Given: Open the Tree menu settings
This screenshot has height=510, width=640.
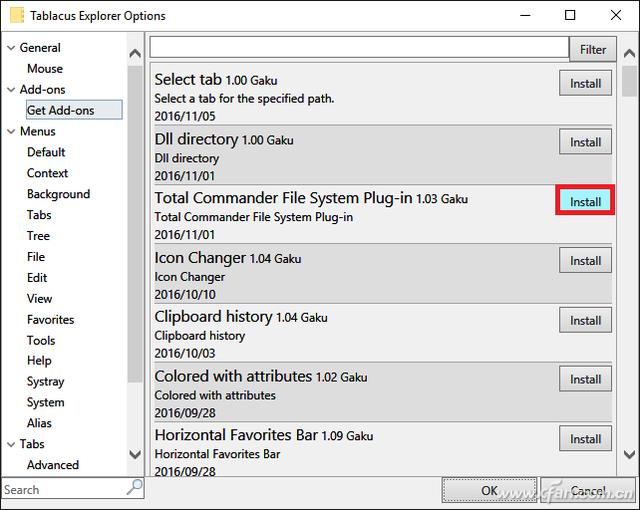Looking at the screenshot, I should (x=38, y=235).
